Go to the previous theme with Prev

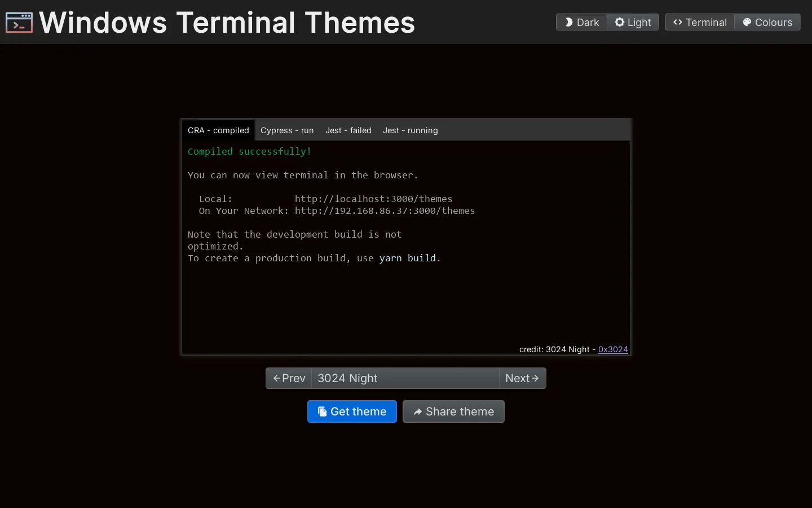289,378
